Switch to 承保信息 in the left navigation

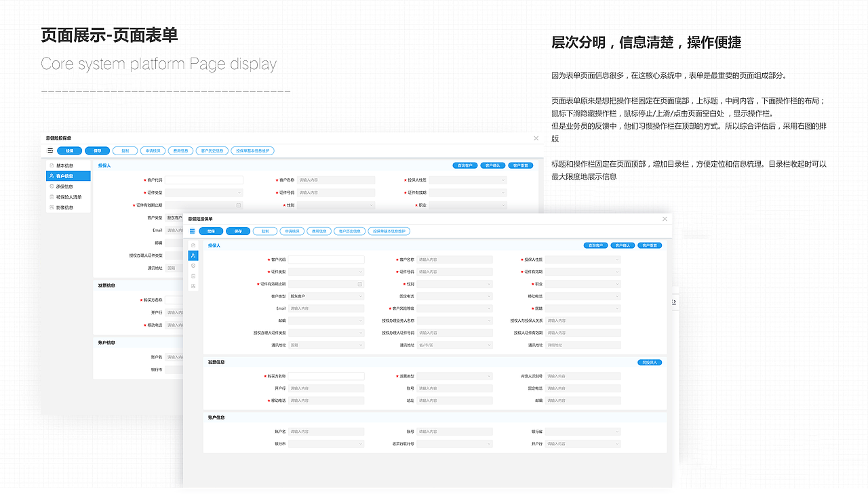pyautogui.click(x=65, y=186)
